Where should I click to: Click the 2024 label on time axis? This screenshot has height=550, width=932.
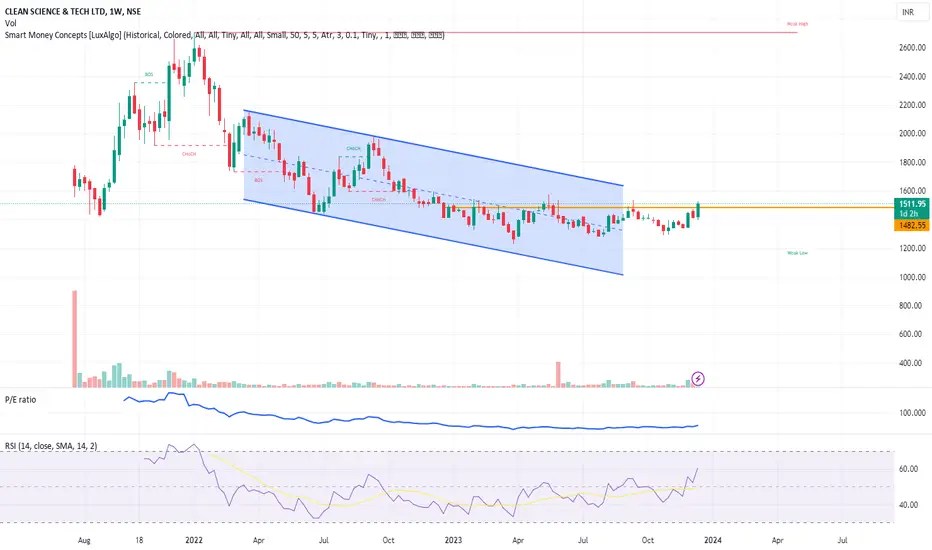tap(713, 540)
